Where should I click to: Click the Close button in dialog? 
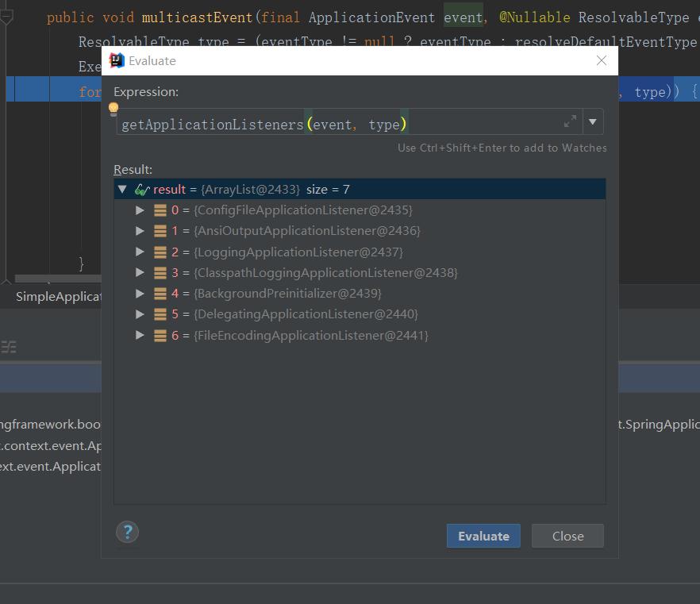click(x=567, y=536)
